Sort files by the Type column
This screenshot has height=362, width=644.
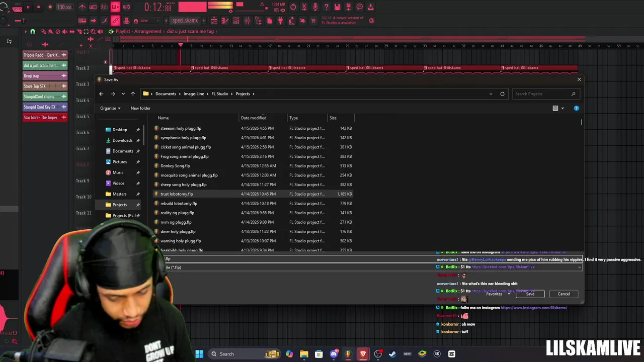click(x=293, y=118)
